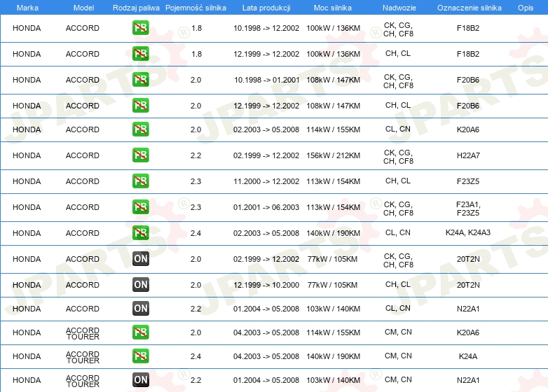Viewport: 548px width, 392px height.
Task: Click the Rodzaj paliwa column header
Action: [x=136, y=6]
